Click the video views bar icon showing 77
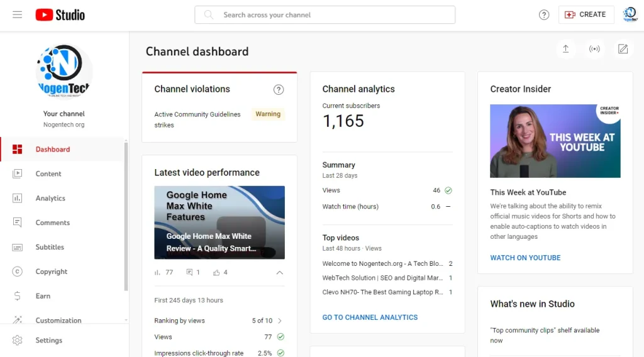Screen dimensions: 644x357 point(157,273)
